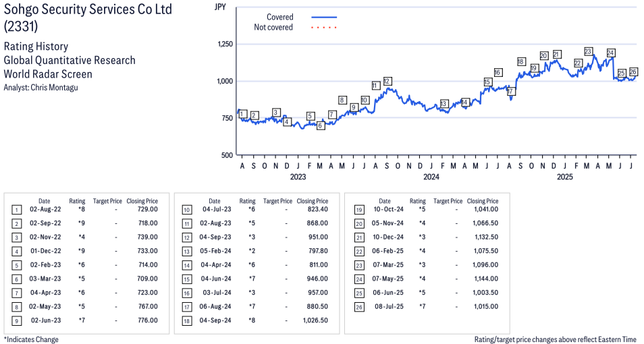Click the 500 y-axis label

point(227,155)
